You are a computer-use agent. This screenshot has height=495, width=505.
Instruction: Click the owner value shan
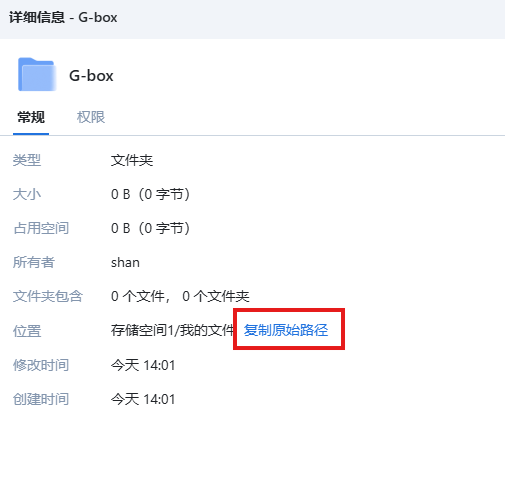[x=125, y=263]
